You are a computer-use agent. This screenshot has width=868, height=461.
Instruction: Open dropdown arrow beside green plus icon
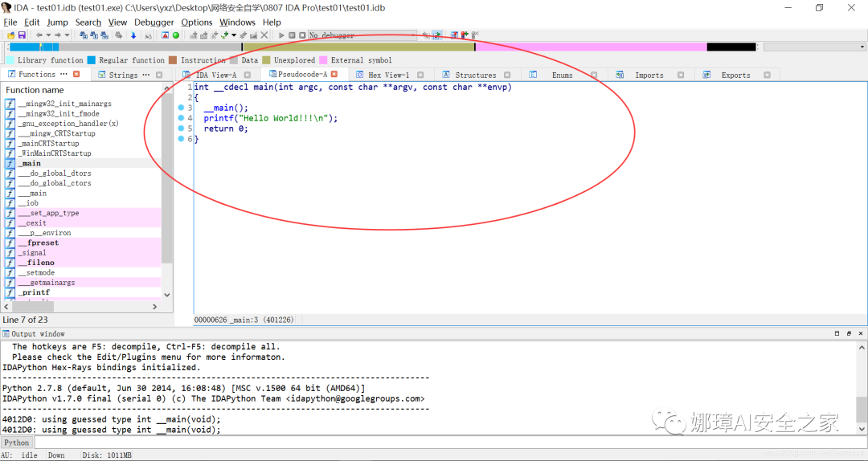coord(234,35)
